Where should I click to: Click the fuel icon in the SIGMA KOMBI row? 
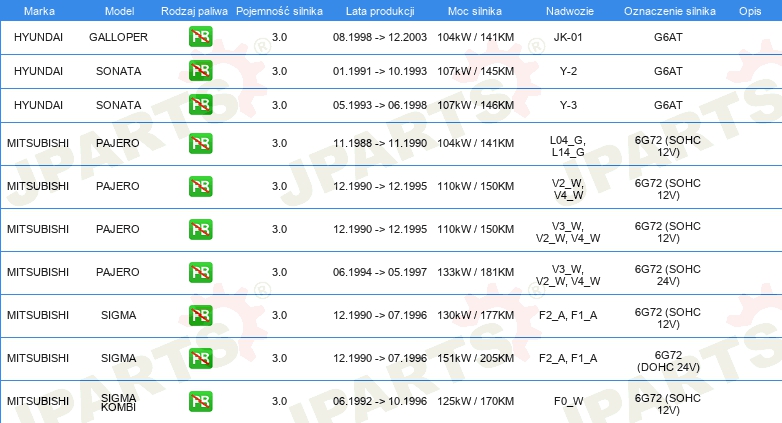pyautogui.click(x=200, y=401)
